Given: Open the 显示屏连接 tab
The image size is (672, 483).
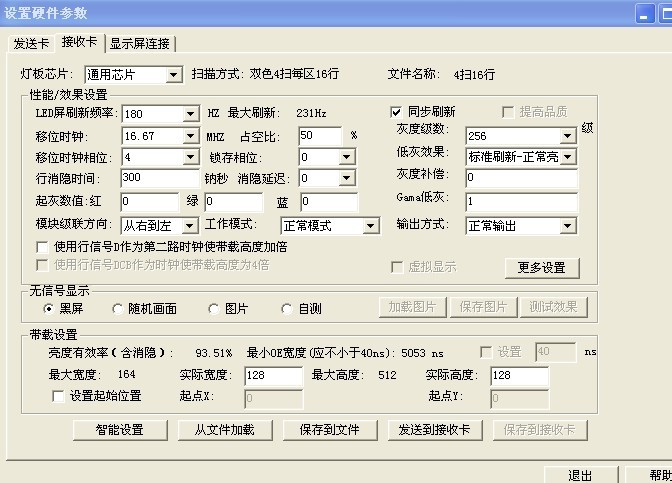Looking at the screenshot, I should pyautogui.click(x=140, y=43).
